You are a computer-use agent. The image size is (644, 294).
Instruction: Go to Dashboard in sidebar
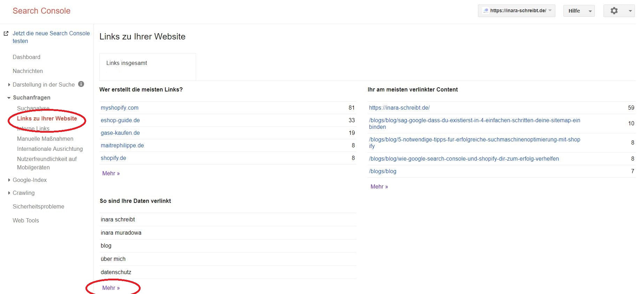27,57
